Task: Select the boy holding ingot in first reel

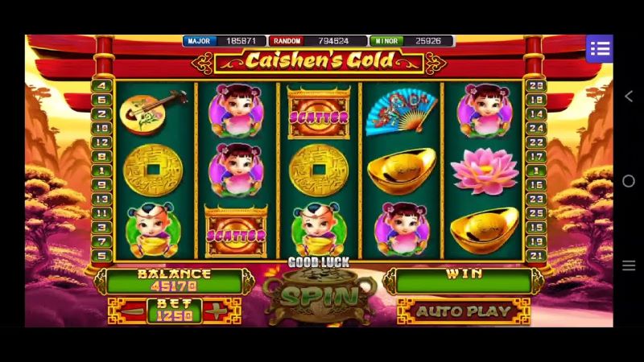Action: pos(153,230)
